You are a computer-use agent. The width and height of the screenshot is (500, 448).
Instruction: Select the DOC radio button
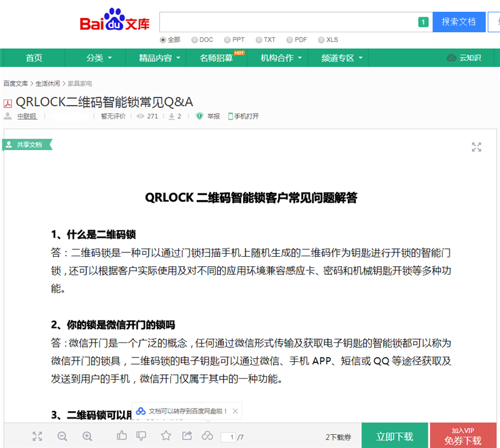tap(194, 40)
